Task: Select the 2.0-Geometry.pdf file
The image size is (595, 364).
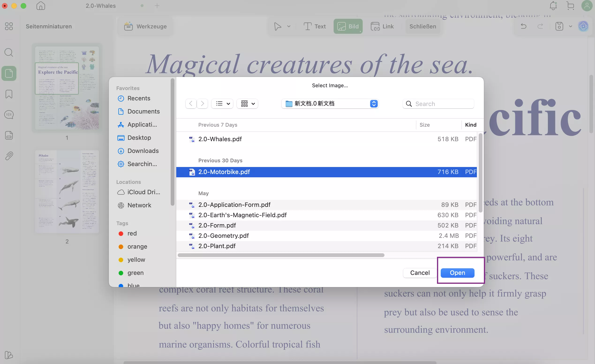Action: click(x=223, y=235)
